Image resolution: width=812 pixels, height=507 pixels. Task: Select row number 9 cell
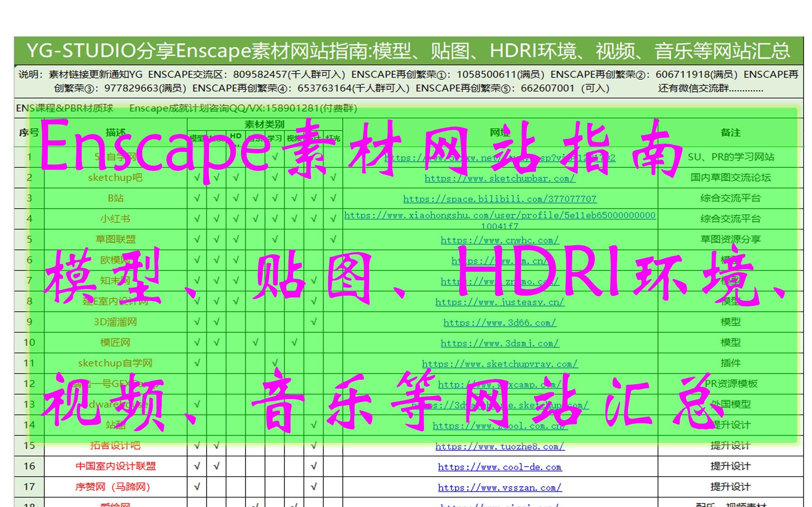[29, 322]
